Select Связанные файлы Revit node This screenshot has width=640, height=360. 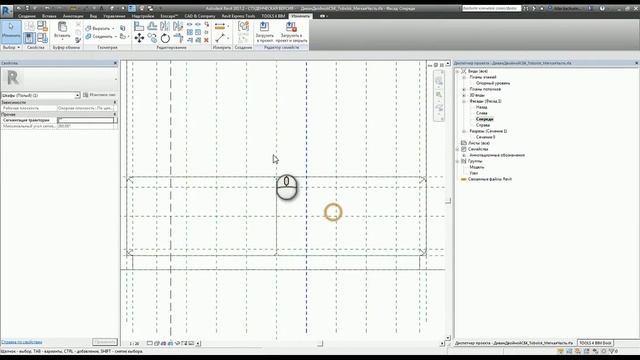[x=490, y=179]
